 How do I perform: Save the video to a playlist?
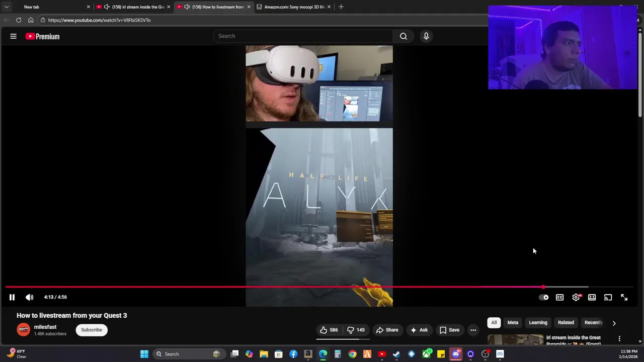pos(449,330)
